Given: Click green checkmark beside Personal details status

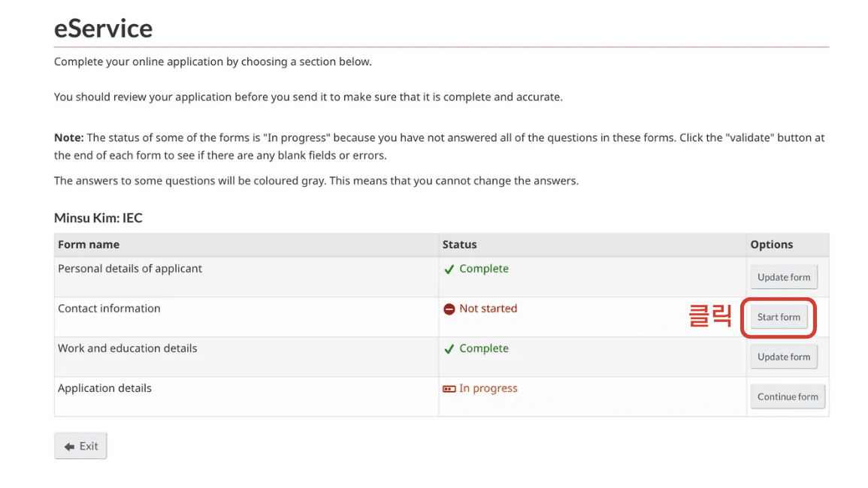Looking at the screenshot, I should click(449, 269).
